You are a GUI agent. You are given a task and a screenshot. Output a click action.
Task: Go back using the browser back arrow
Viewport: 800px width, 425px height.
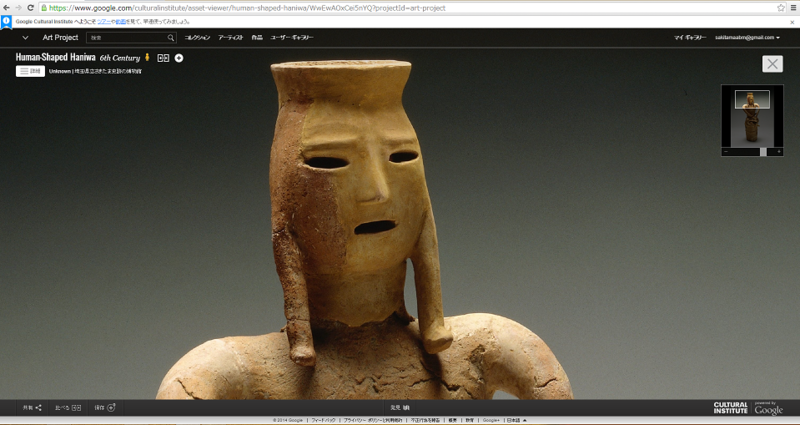point(7,8)
